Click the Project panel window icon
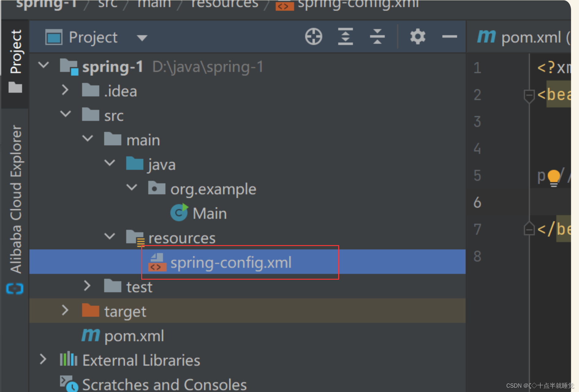Viewport: 579px width, 392px height. 54,37
